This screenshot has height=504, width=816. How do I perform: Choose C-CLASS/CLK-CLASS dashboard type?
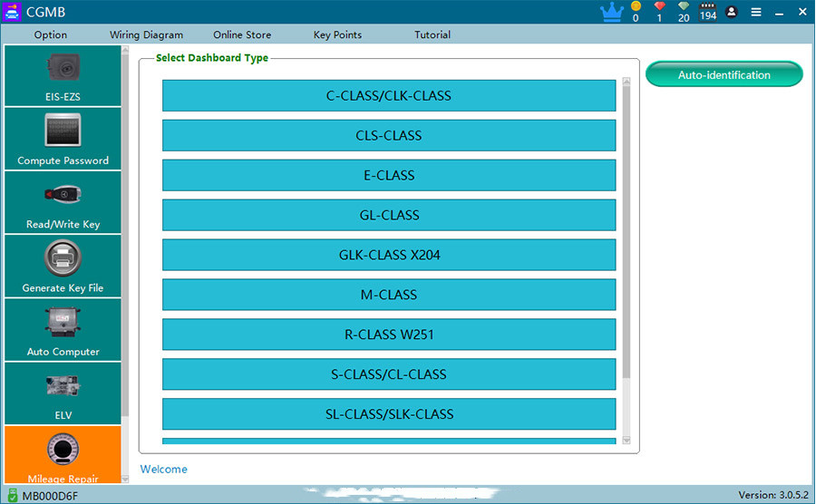[x=389, y=96]
